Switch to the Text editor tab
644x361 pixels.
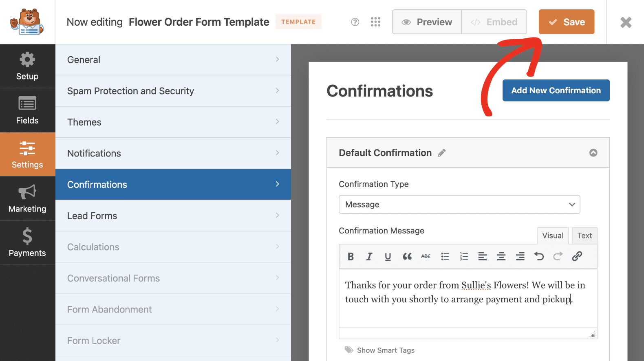coord(584,236)
